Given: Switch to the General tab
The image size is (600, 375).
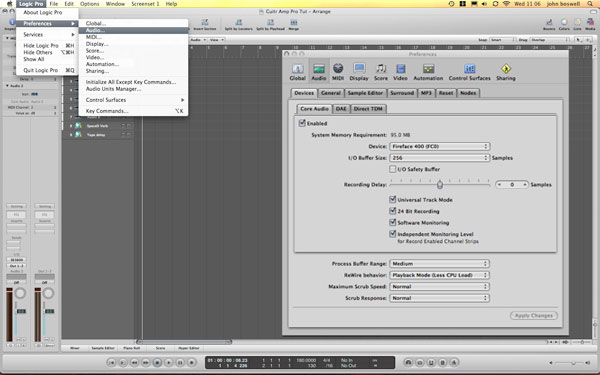Looking at the screenshot, I should point(331,93).
